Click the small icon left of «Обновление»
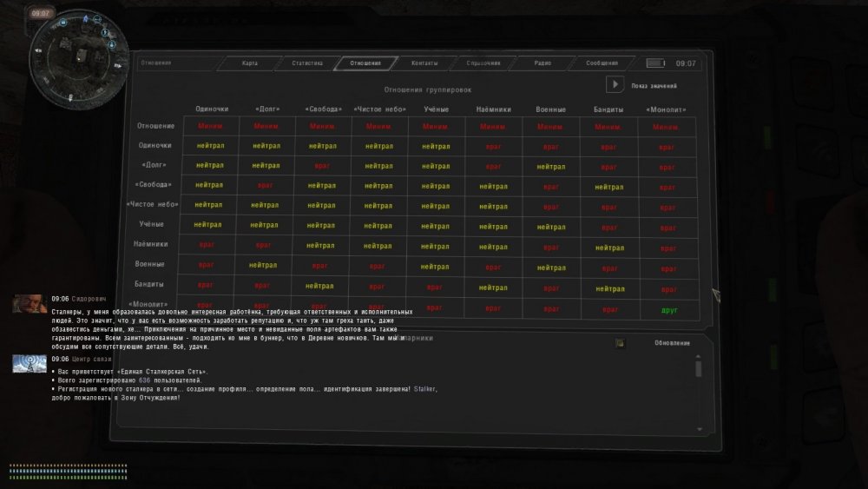This screenshot has width=868, height=489. tap(620, 343)
